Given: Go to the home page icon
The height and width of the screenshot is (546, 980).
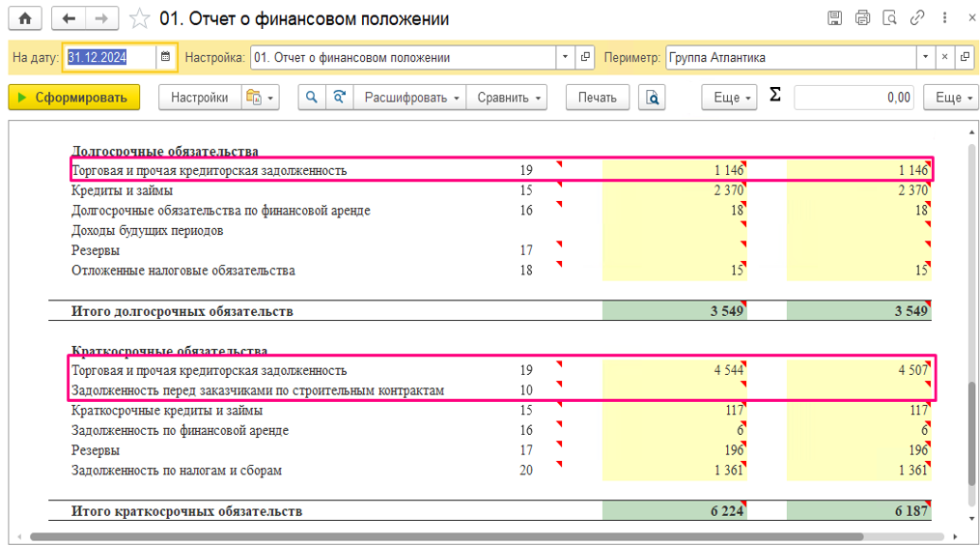Looking at the screenshot, I should 25,18.
